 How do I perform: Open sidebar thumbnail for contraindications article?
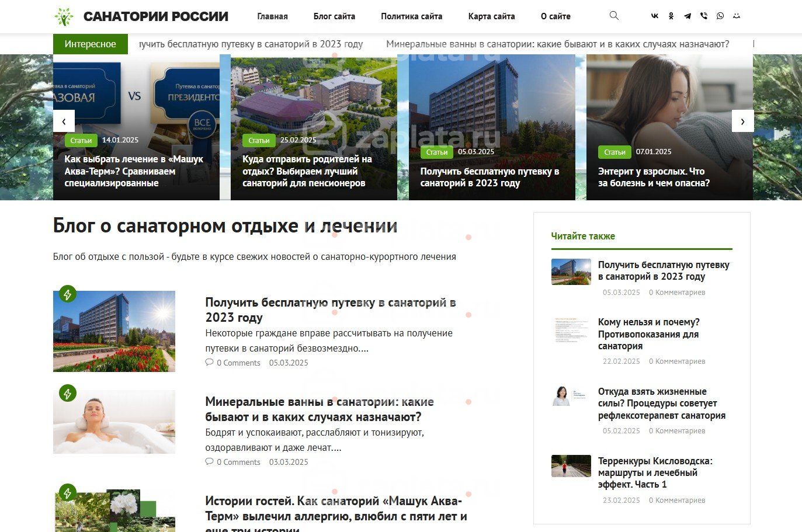coord(571,331)
